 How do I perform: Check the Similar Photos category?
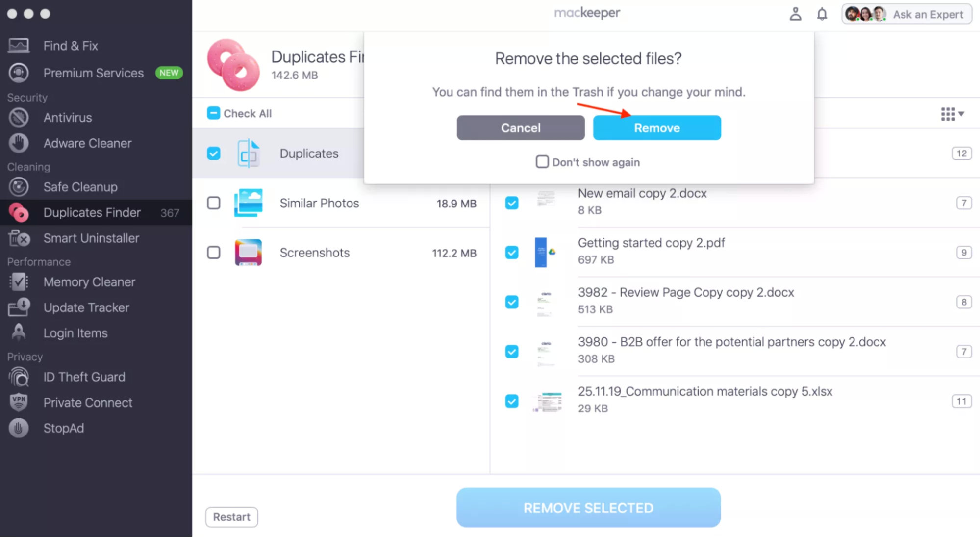pyautogui.click(x=213, y=203)
